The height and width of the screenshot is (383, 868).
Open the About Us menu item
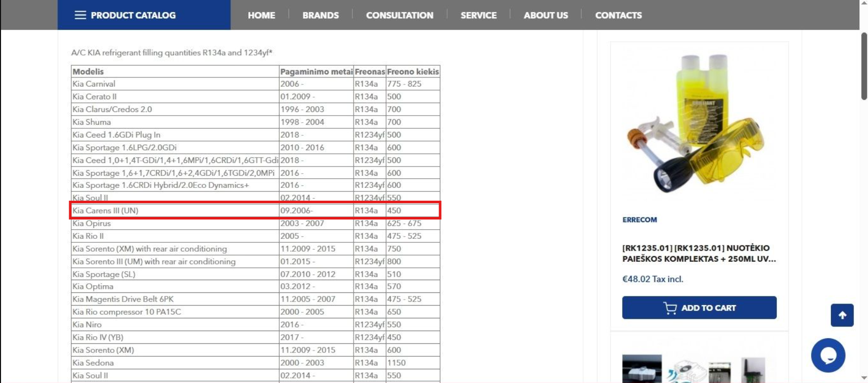(546, 15)
